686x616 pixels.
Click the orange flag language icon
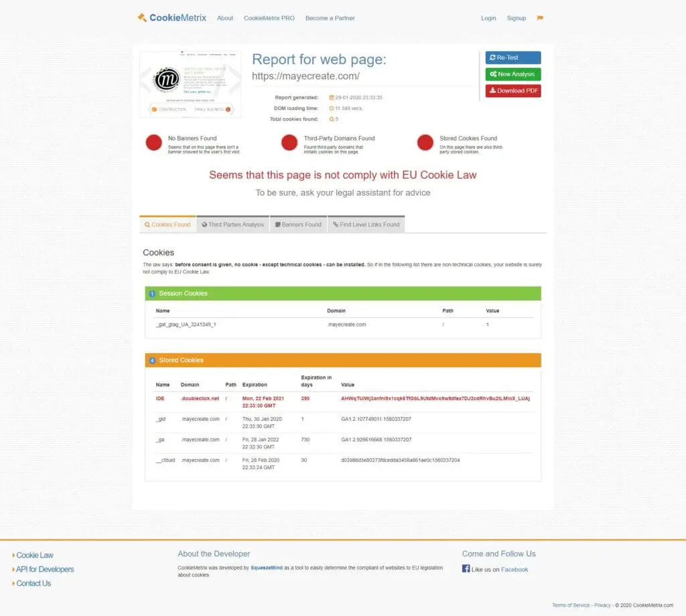540,18
